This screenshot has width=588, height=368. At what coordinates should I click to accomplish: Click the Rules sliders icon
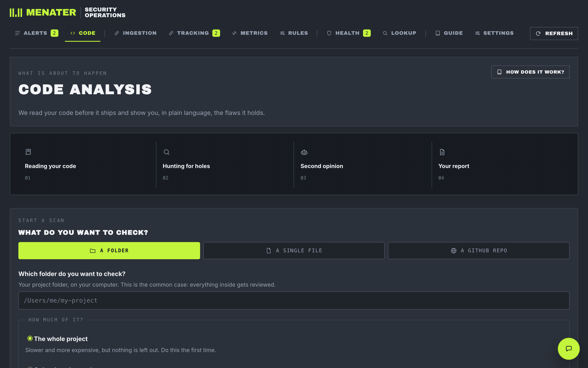(x=282, y=33)
